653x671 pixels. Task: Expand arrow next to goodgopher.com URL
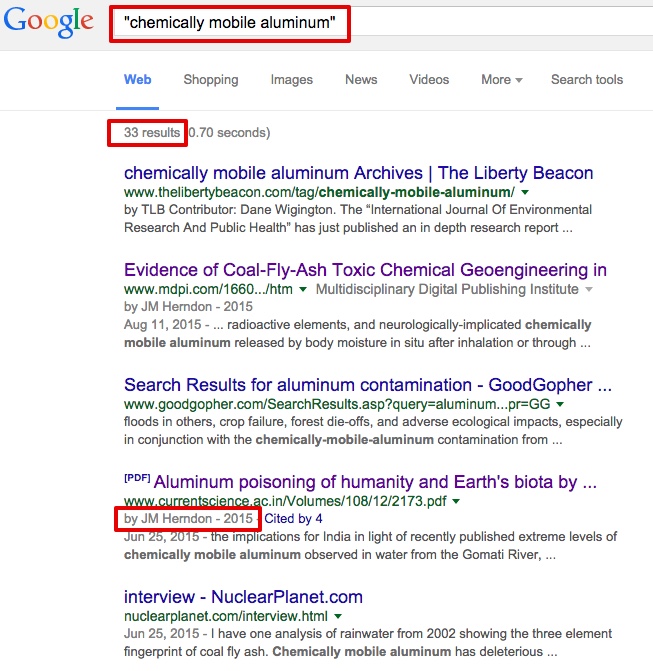560,404
